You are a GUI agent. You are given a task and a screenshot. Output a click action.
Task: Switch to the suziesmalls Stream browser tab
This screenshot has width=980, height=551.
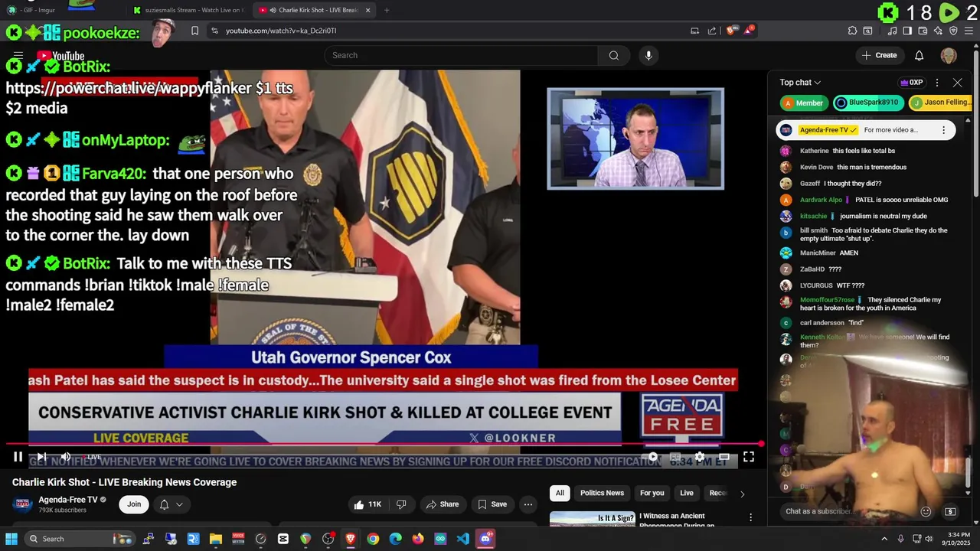188,10
